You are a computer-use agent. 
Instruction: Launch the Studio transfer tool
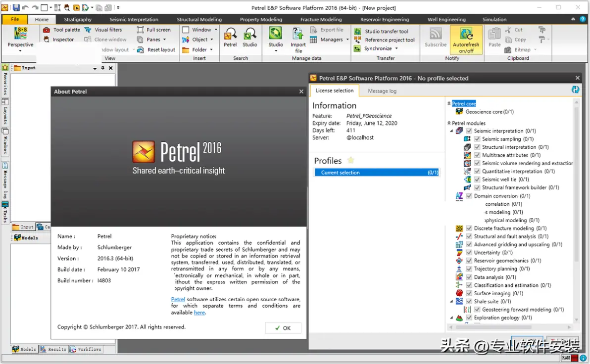pyautogui.click(x=381, y=31)
